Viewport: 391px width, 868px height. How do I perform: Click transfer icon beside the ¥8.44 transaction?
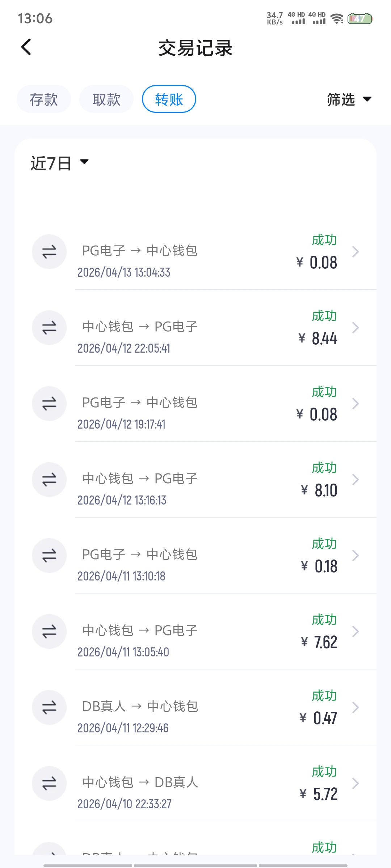click(x=49, y=328)
